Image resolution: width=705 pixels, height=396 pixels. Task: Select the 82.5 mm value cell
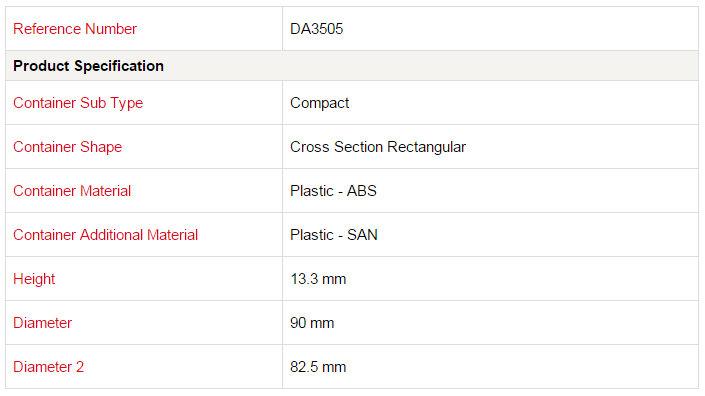[490, 367]
